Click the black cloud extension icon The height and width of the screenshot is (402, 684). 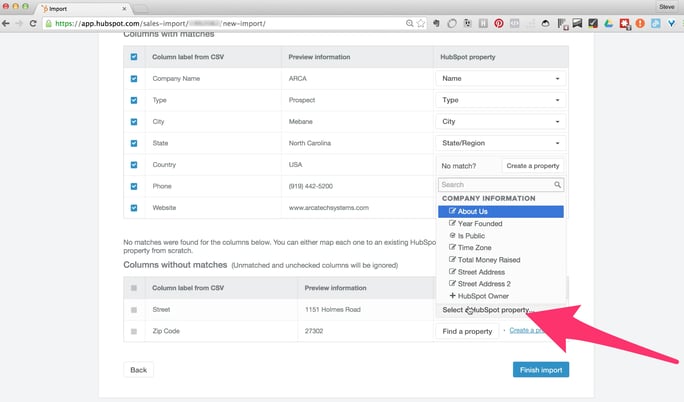[x=546, y=24]
